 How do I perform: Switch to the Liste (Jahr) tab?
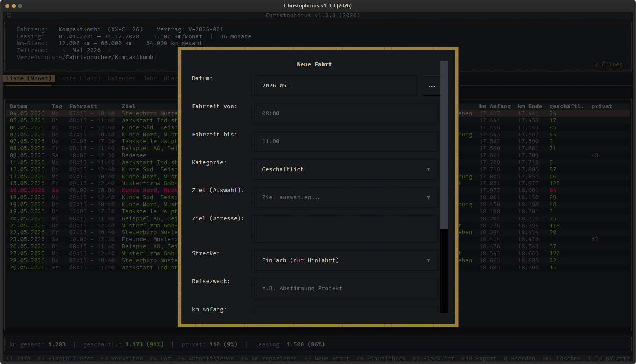coord(80,78)
